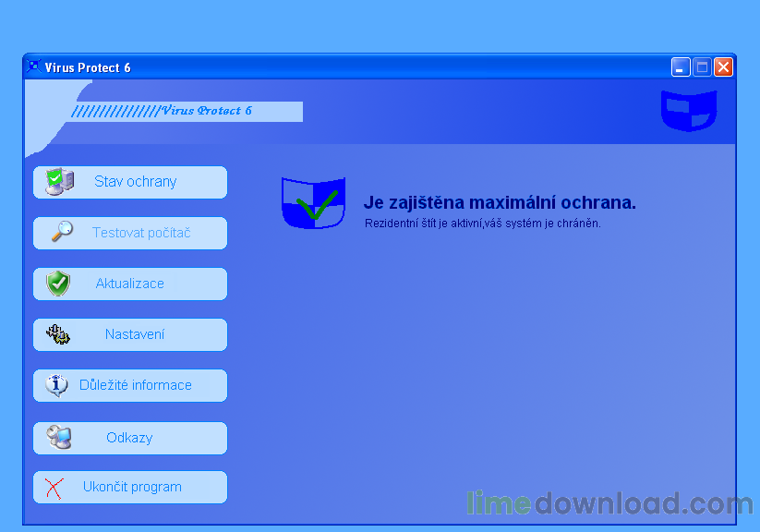Screen dimensions: 760x532
Task: Click the green shield icon beside Aktualizace
Action: click(57, 284)
